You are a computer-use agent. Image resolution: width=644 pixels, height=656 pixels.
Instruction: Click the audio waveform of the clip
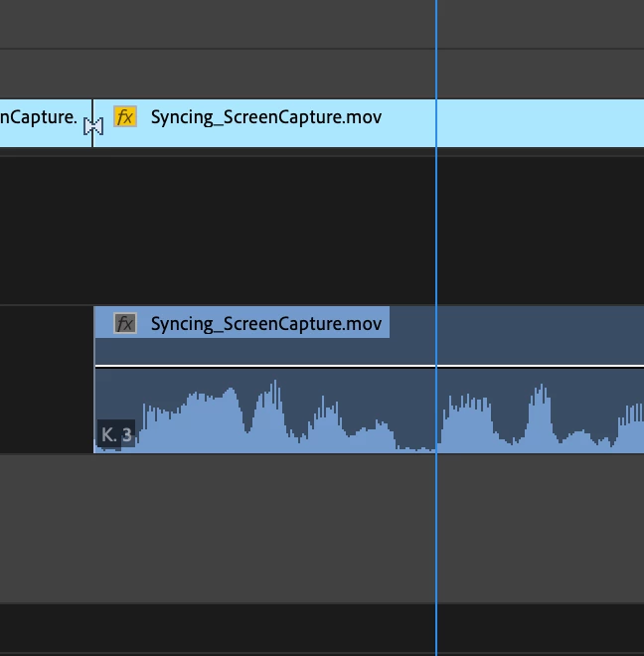coord(370,416)
